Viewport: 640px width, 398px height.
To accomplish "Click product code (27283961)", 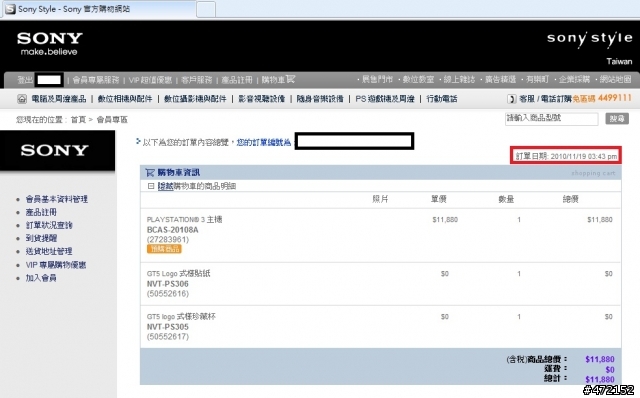I will (x=168, y=240).
